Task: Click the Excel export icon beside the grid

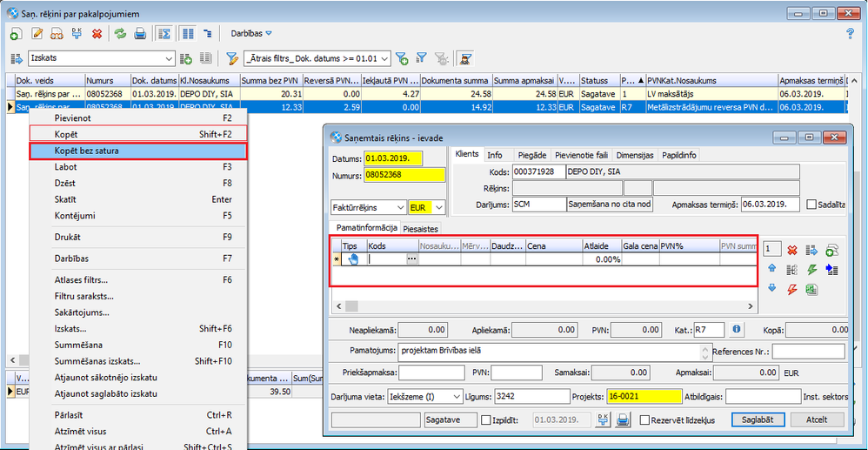Action: (811, 289)
